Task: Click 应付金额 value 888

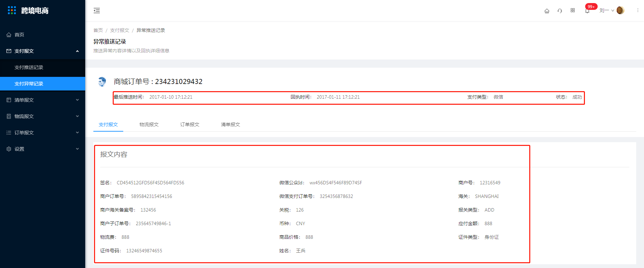Action: click(x=488, y=223)
